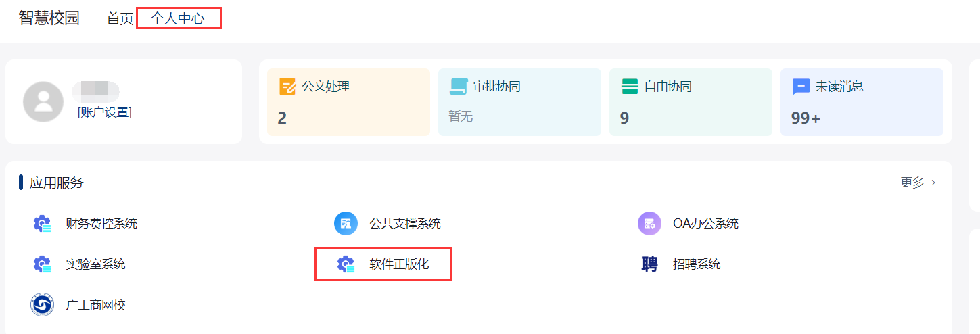
Task: Click the user avatar picture
Action: [43, 101]
